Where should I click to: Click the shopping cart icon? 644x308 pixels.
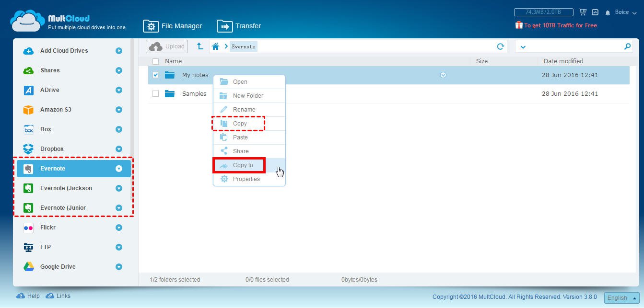click(x=583, y=12)
